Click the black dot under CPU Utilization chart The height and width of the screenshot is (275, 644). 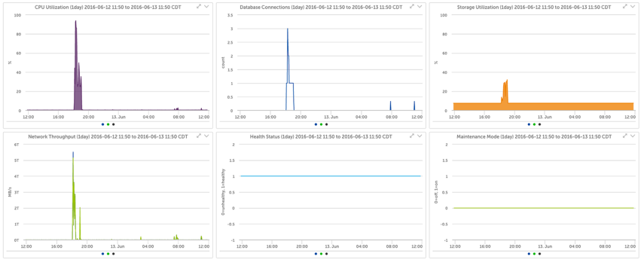pos(113,124)
